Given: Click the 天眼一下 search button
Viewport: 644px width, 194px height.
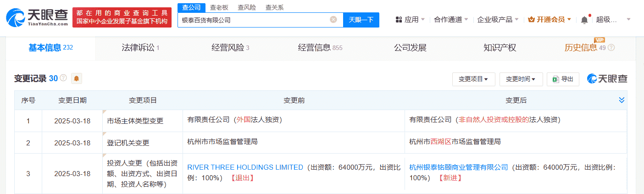Looking at the screenshot, I should click(361, 20).
